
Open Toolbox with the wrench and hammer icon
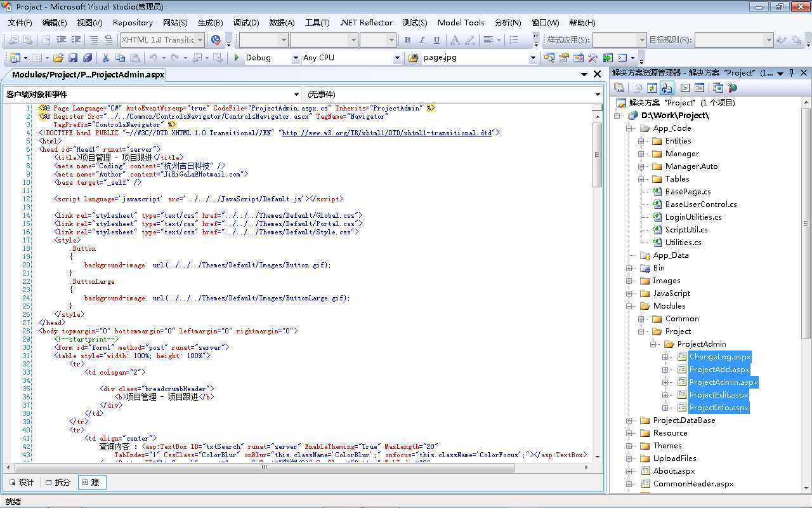(x=593, y=58)
